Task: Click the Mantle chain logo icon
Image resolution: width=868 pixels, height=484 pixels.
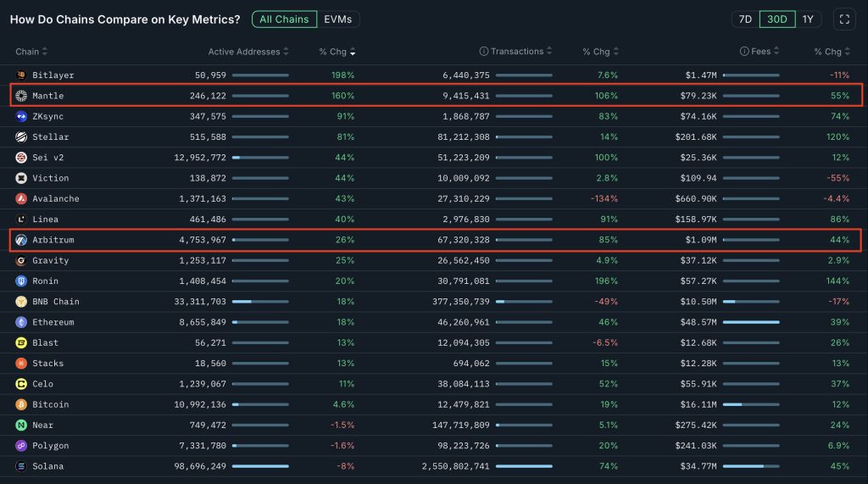Action: click(x=21, y=96)
